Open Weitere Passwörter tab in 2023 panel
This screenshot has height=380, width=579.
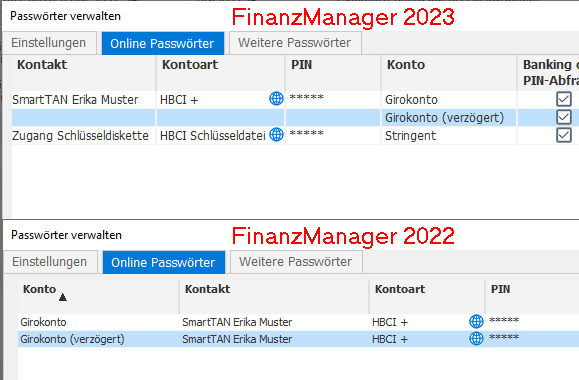coord(295,43)
